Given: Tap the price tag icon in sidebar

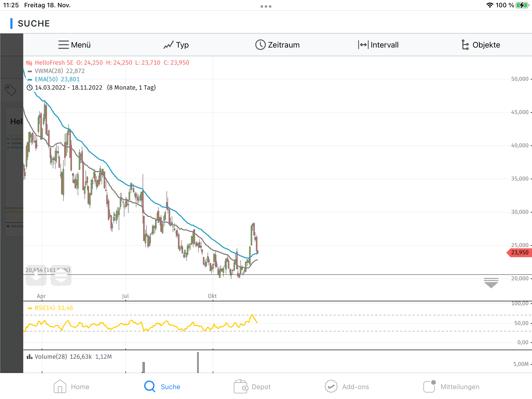Looking at the screenshot, I should 11,90.
